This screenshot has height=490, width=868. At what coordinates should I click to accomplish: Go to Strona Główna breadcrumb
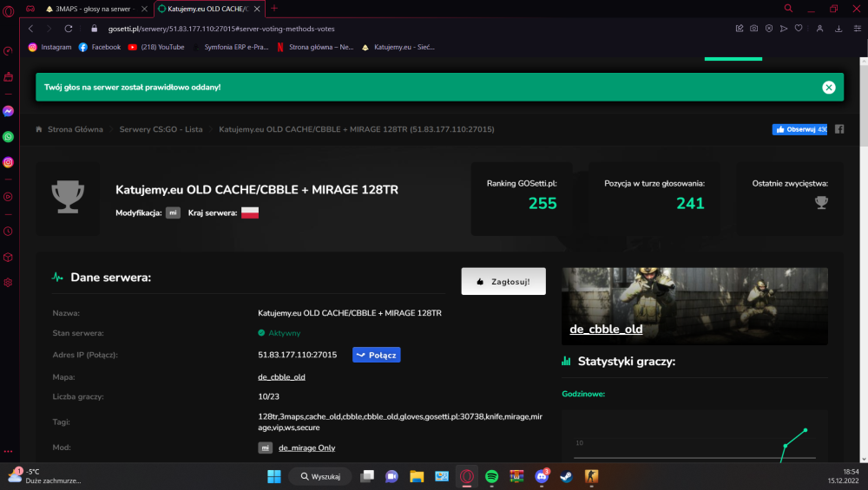click(x=76, y=129)
